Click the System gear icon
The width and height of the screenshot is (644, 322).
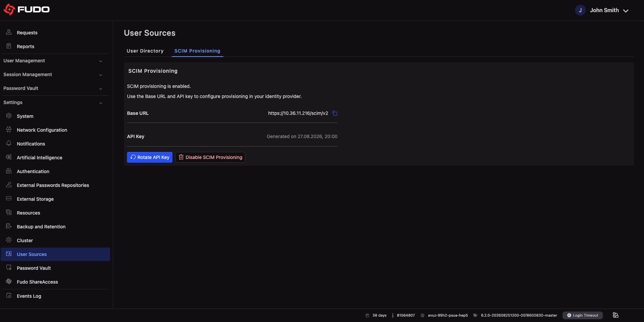(x=9, y=116)
